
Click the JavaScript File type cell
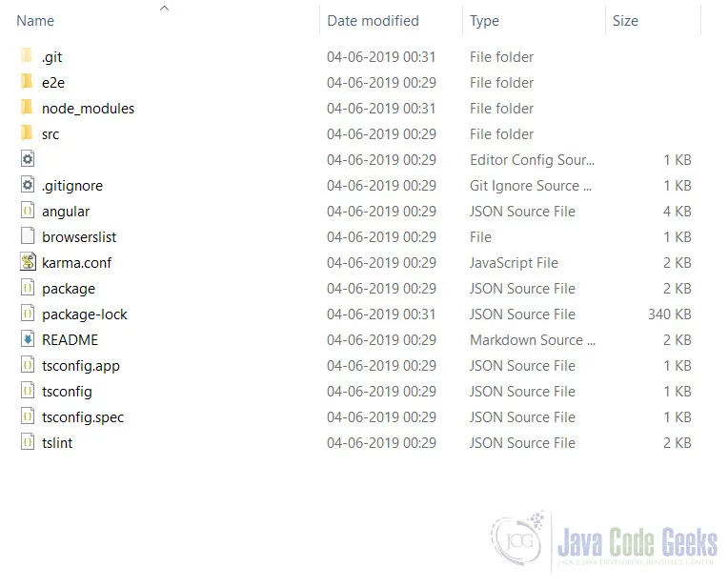[x=514, y=263]
